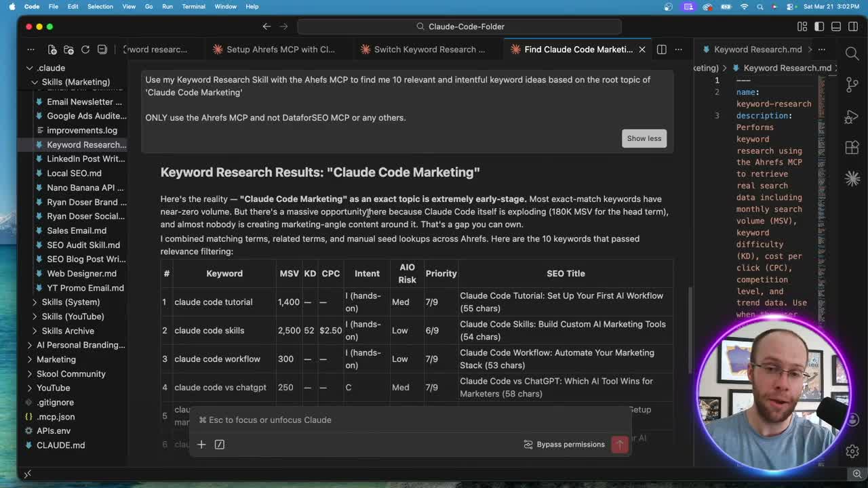
Task: Open Wi-Fi status in macOS menu bar
Action: pyautogui.click(x=744, y=7)
